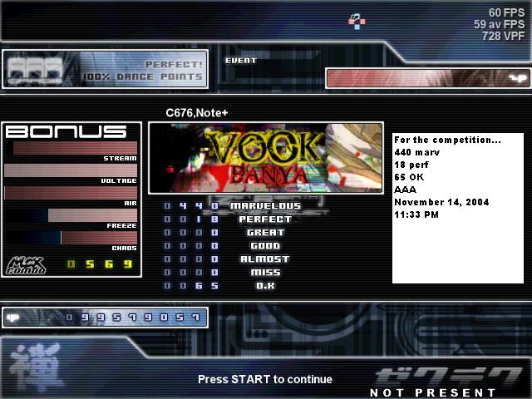Screen dimensions: 532x399
Task: Click Press START to continue text
Action: tap(265, 379)
